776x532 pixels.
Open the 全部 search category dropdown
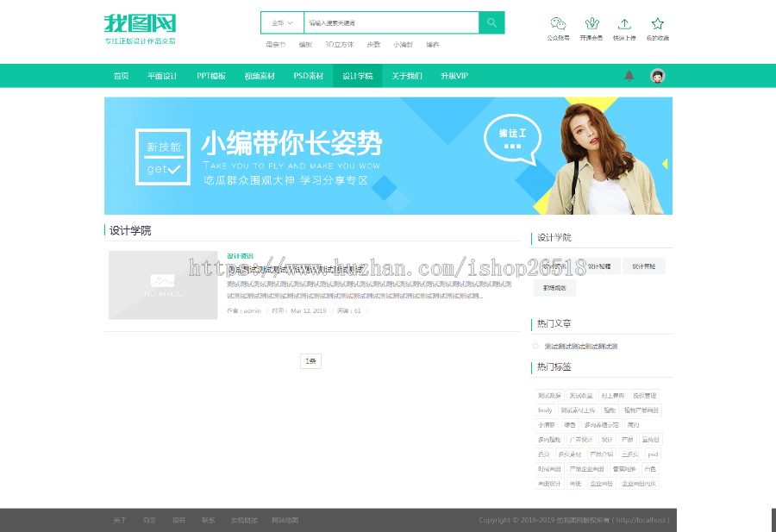point(282,22)
